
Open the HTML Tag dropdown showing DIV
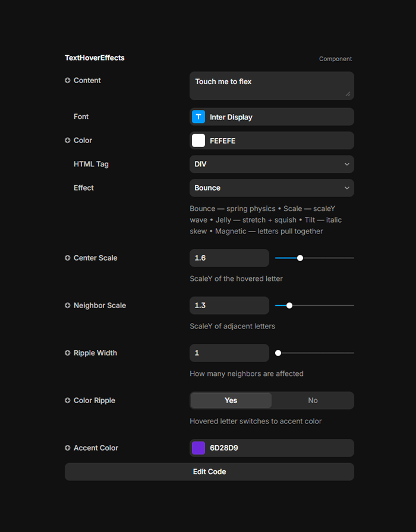click(x=272, y=164)
